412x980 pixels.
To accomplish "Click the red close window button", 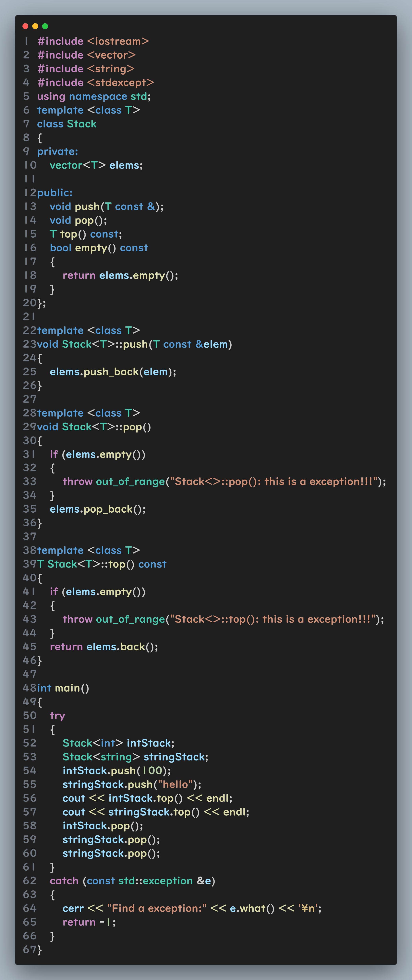I will click(x=25, y=26).
